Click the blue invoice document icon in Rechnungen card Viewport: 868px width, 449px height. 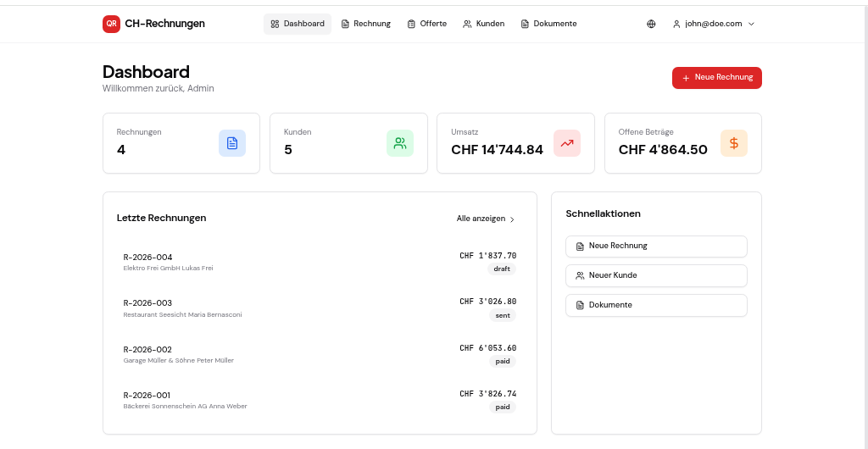pos(232,143)
